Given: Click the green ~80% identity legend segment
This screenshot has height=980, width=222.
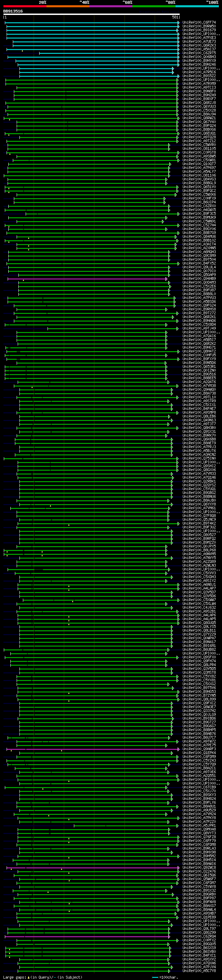Looking at the screenshot, I should pyautogui.click(x=154, y=6).
